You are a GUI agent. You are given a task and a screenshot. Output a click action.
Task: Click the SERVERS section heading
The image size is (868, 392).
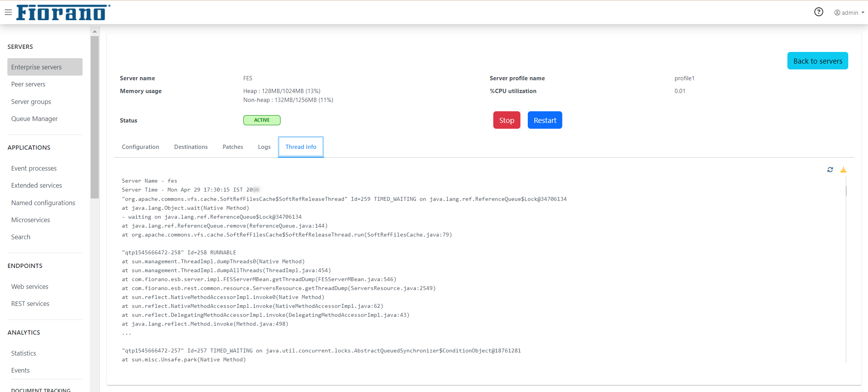click(20, 47)
